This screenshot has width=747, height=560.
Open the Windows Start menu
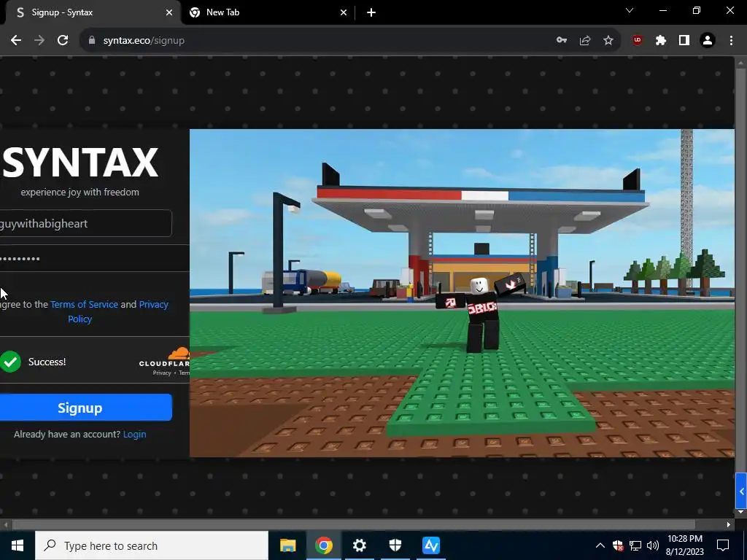click(x=18, y=545)
